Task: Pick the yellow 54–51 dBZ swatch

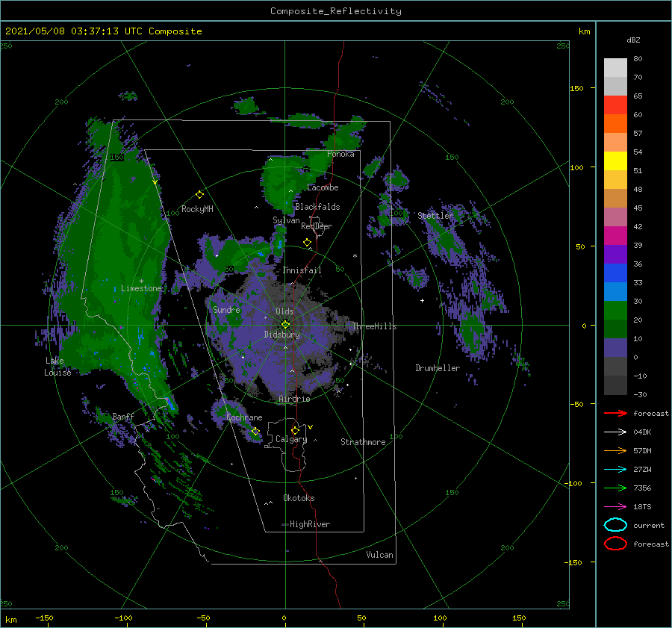Action: [x=615, y=161]
